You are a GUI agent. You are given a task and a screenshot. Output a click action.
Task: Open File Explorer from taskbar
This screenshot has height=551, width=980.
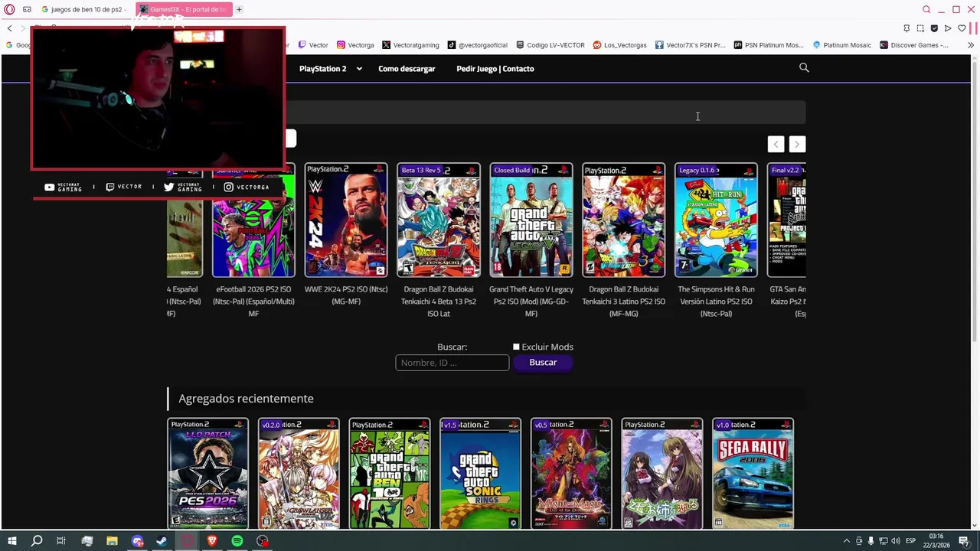(112, 541)
